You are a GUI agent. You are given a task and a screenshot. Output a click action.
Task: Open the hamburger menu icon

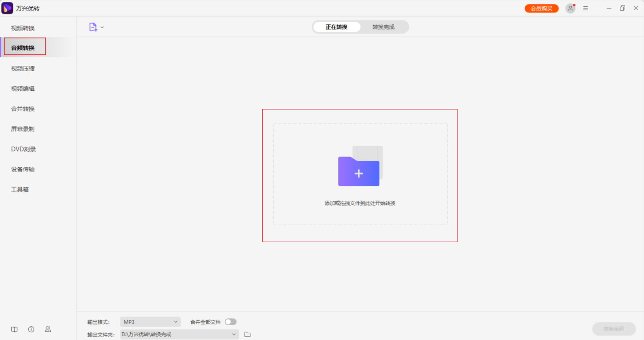tap(586, 8)
